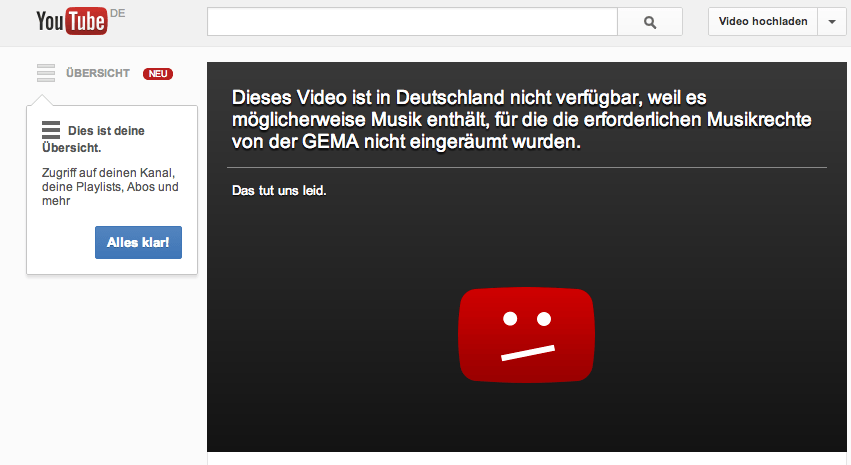The width and height of the screenshot is (851, 465).
Task: Click the hamburger icon inside the Übersicht tooltip
Action: pyautogui.click(x=51, y=130)
